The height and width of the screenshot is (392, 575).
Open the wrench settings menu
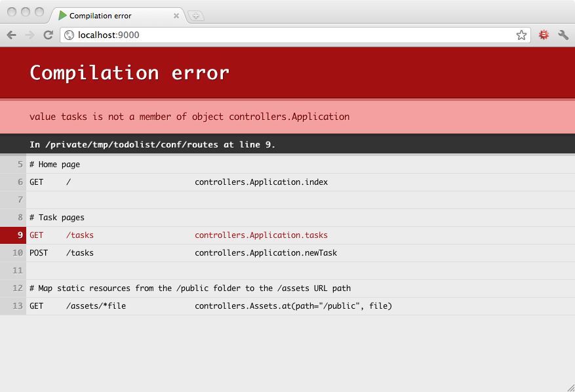(563, 35)
